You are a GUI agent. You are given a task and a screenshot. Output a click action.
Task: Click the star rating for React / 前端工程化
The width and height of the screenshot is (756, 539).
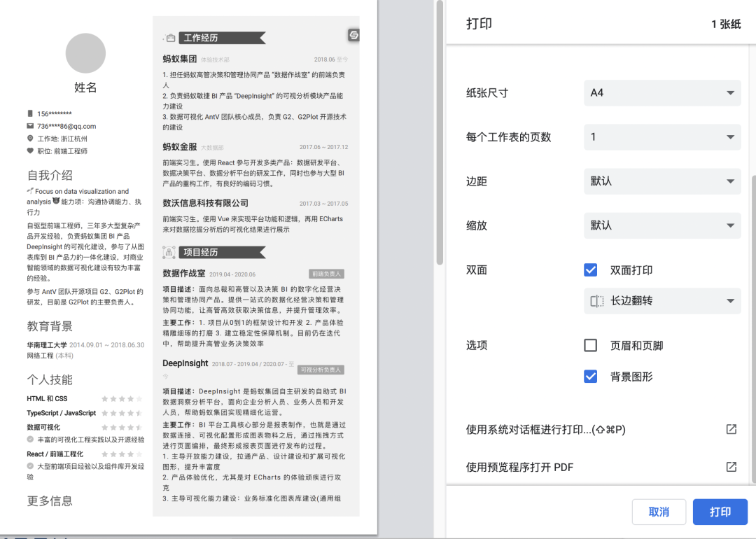click(x=122, y=454)
